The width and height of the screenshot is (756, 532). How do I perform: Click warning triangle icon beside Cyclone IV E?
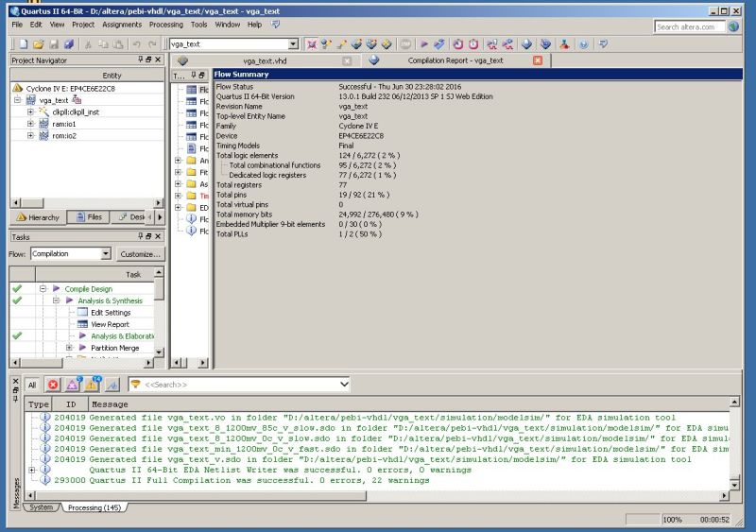[18, 88]
